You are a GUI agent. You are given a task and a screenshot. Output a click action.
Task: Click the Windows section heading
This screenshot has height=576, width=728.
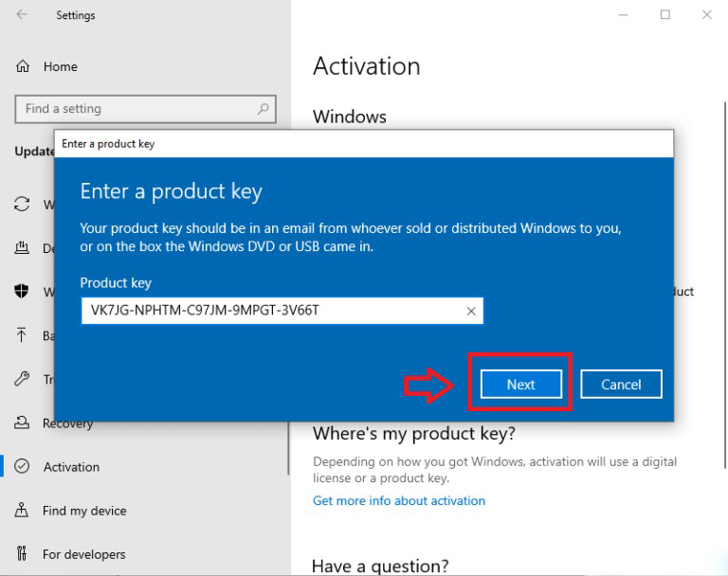point(349,117)
